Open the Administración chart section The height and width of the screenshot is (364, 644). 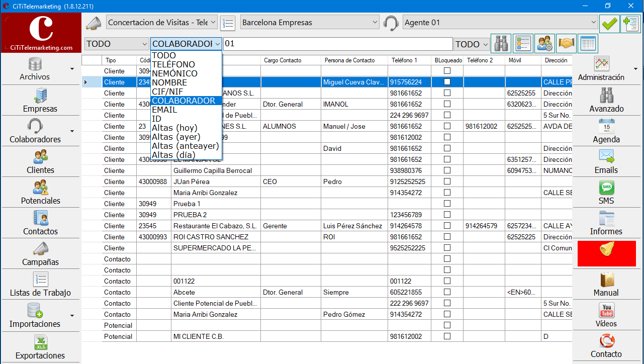click(601, 69)
